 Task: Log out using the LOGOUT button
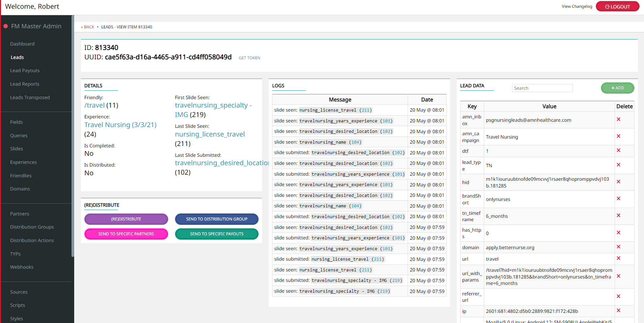617,7
